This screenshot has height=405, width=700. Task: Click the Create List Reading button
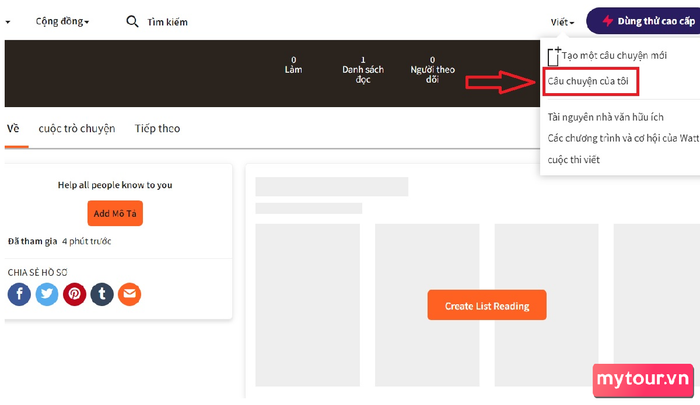[487, 305]
